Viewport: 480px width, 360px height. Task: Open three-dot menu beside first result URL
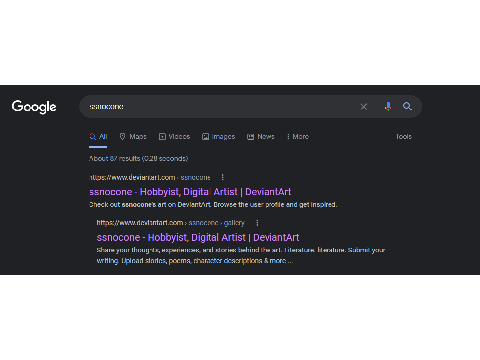223,177
